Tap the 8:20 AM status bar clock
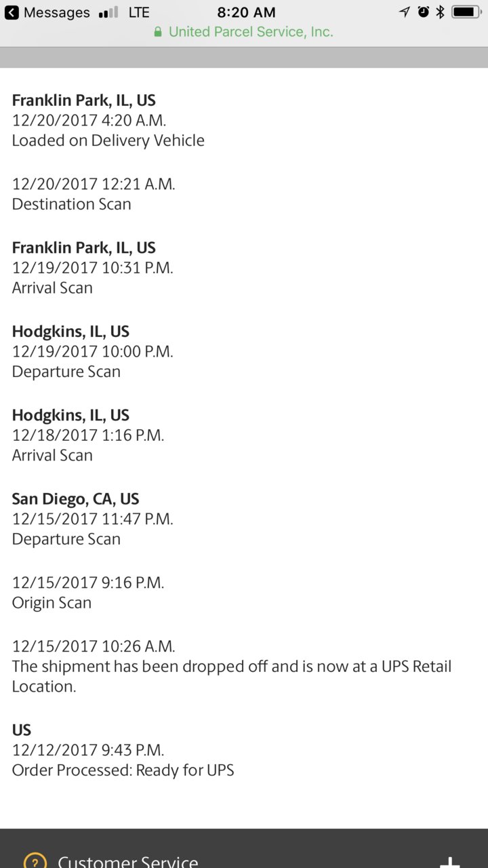This screenshot has height=868, width=488. click(x=246, y=12)
